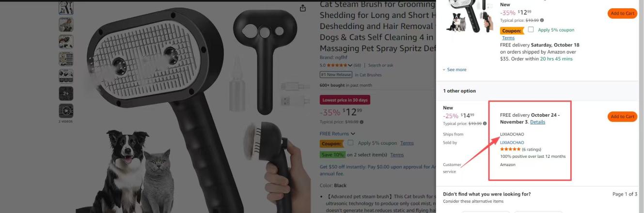This screenshot has height=213, width=644.
Task: Tick Apply 5% coupon checkbox in side panel
Action: tap(531, 30)
